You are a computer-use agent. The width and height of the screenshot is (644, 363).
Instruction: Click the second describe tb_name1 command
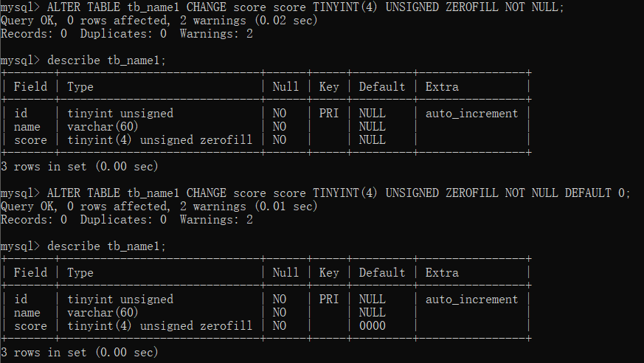pyautogui.click(x=106, y=246)
